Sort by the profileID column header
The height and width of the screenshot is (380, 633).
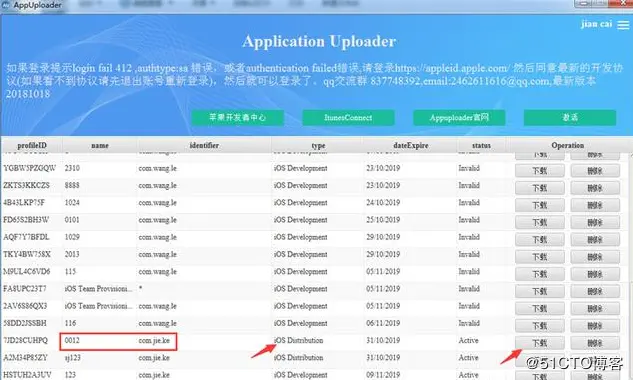click(32, 145)
